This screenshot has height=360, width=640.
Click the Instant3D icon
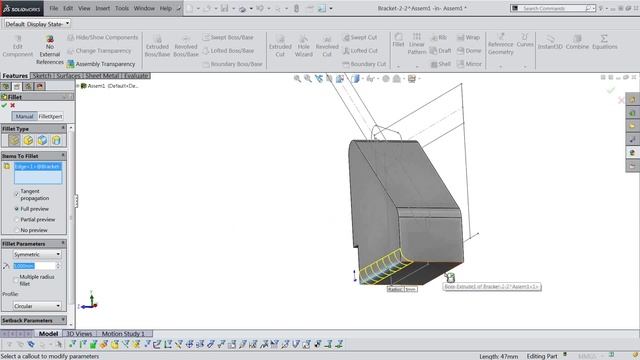(550, 38)
